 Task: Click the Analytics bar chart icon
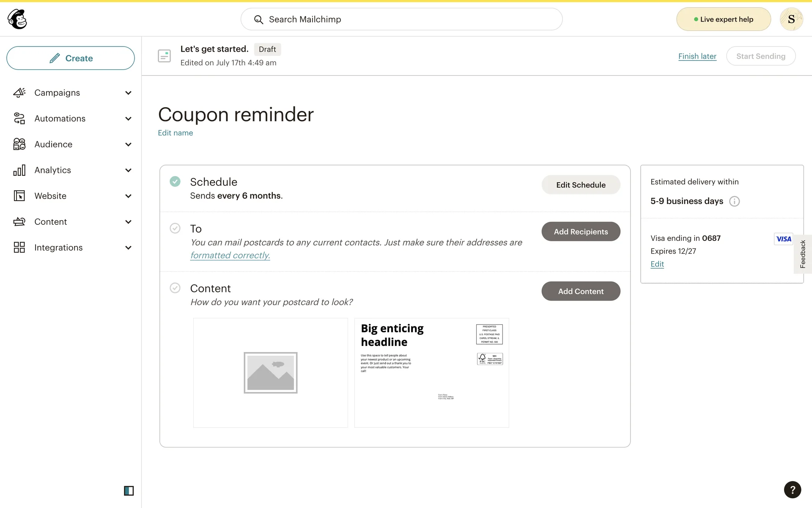19,170
